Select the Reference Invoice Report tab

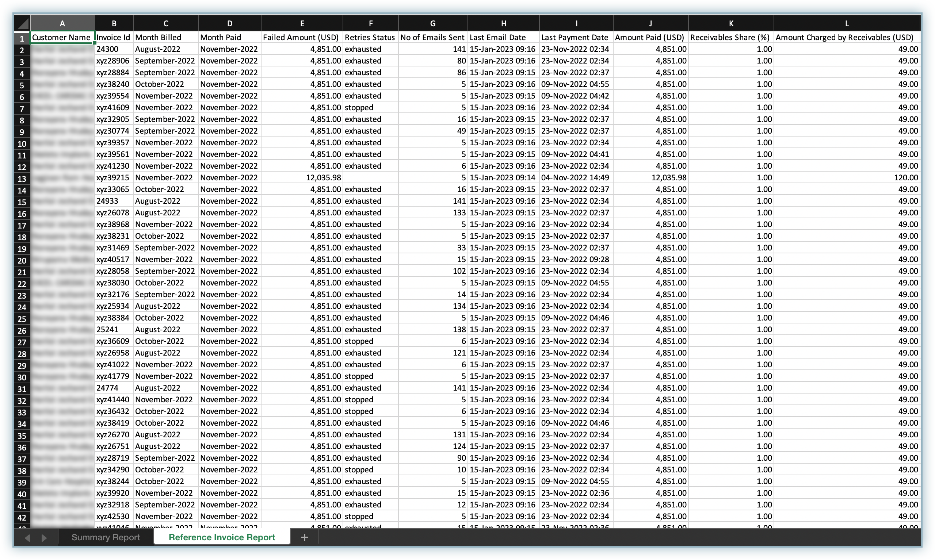(222, 537)
